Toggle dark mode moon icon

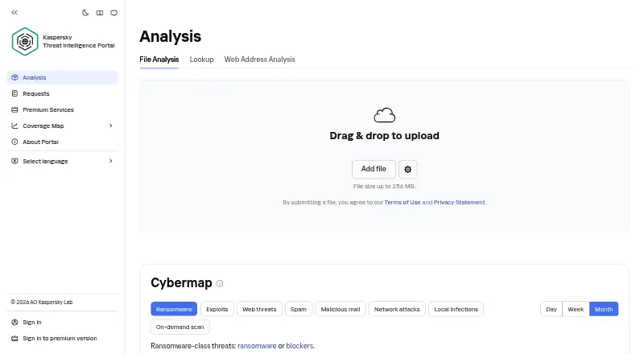click(x=85, y=13)
